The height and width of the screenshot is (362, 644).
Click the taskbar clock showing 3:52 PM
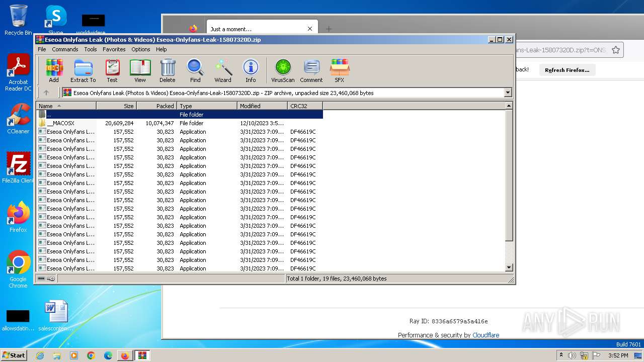[x=618, y=355]
